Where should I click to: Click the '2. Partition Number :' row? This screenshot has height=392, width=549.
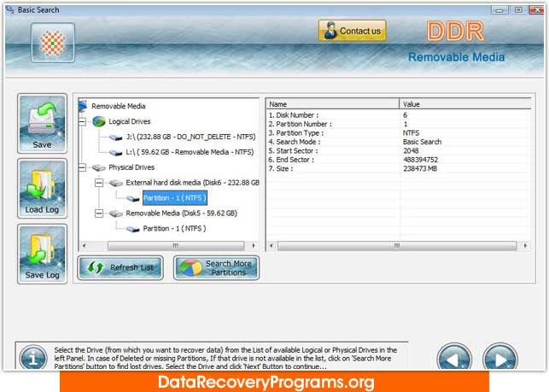[x=399, y=124]
